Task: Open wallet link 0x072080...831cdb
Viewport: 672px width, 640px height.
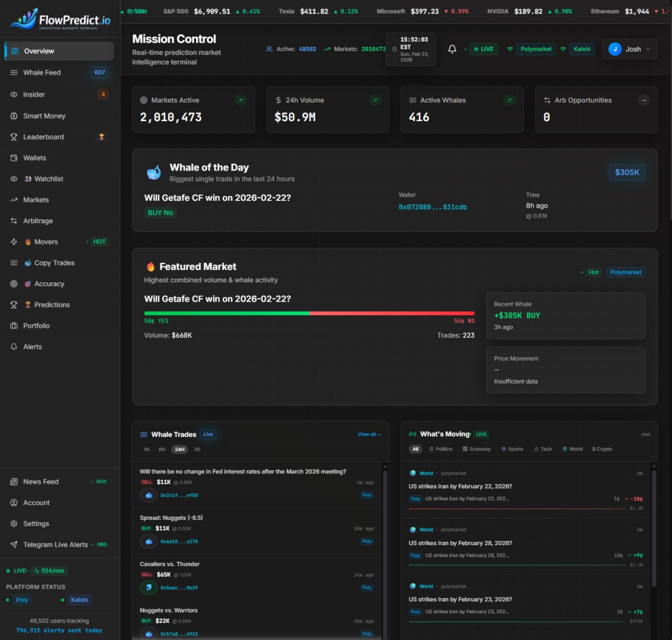Action: click(433, 207)
